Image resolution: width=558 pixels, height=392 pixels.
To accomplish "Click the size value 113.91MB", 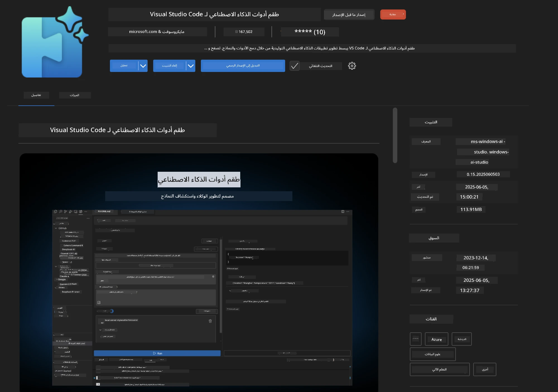I will coord(471,209).
